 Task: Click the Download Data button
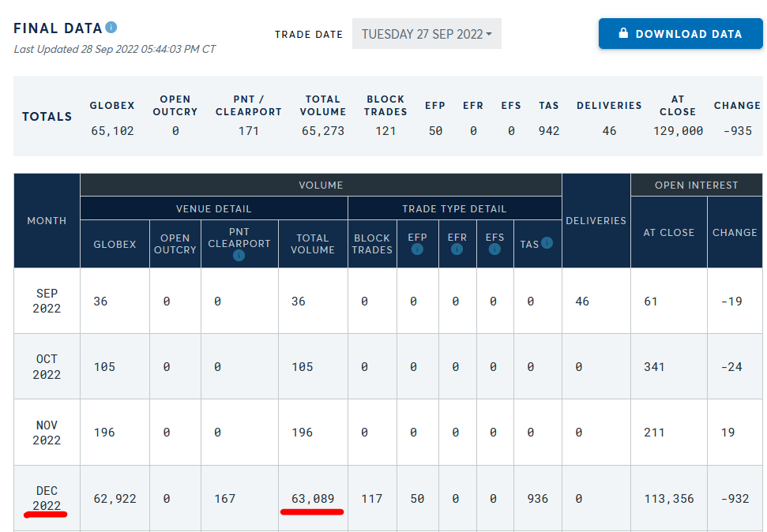pos(680,34)
